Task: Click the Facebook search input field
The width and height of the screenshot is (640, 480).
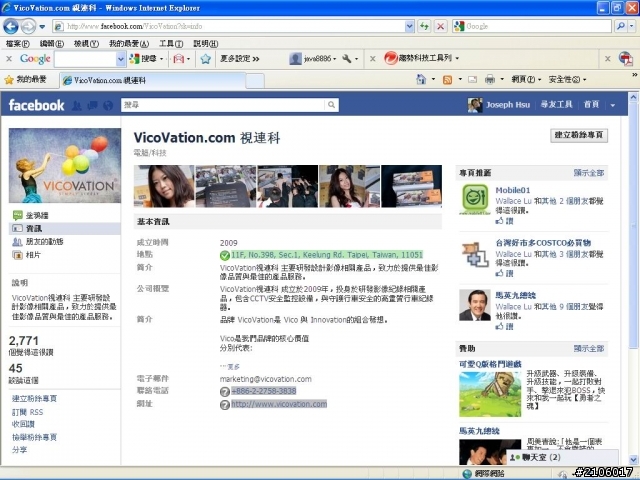Action: click(223, 105)
